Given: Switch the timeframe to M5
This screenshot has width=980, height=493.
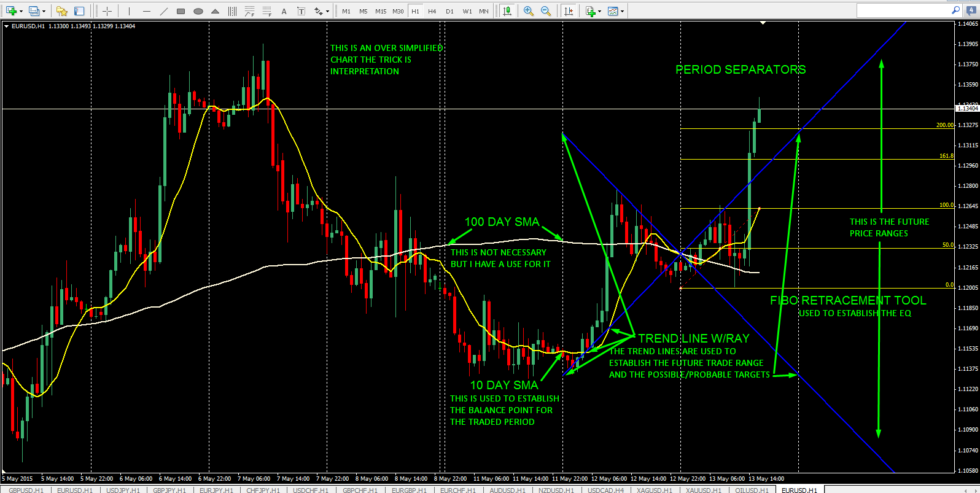Looking at the screenshot, I should coord(364,11).
